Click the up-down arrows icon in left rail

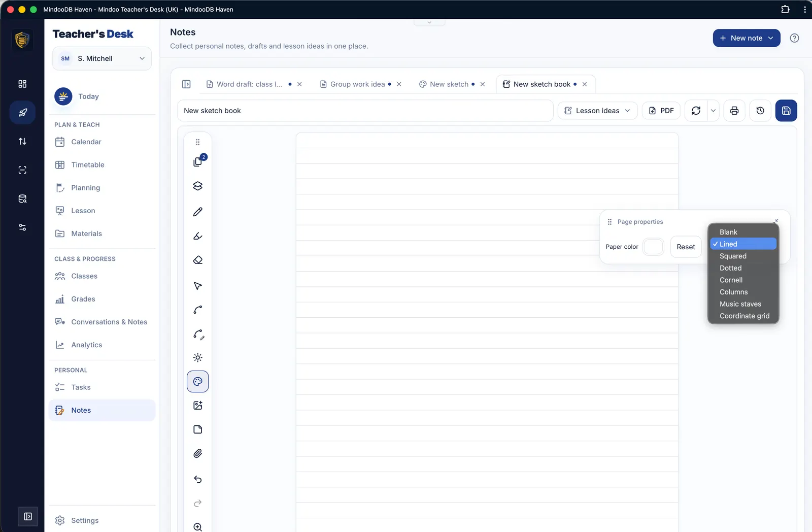[22, 141]
